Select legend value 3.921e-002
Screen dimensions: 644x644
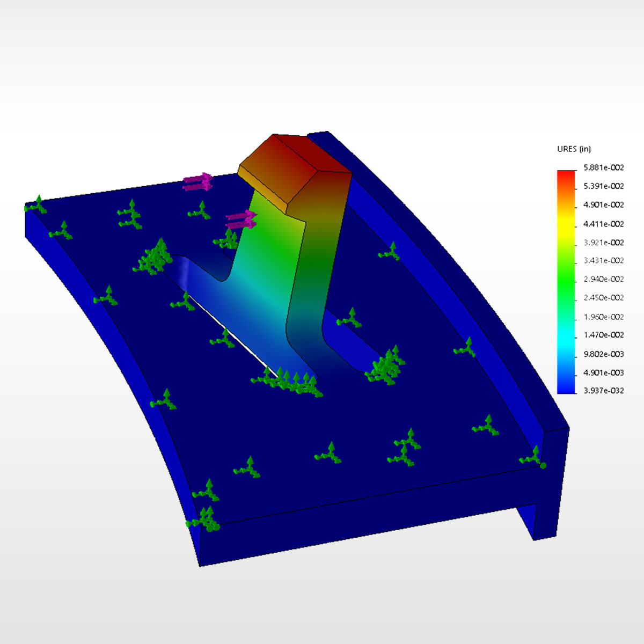coord(604,243)
